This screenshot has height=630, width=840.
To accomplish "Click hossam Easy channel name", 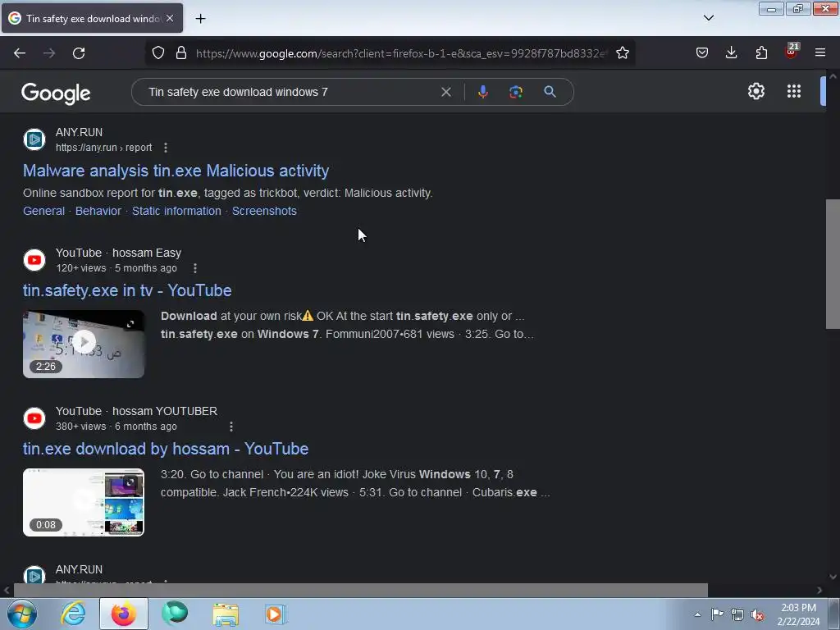I will click(147, 253).
